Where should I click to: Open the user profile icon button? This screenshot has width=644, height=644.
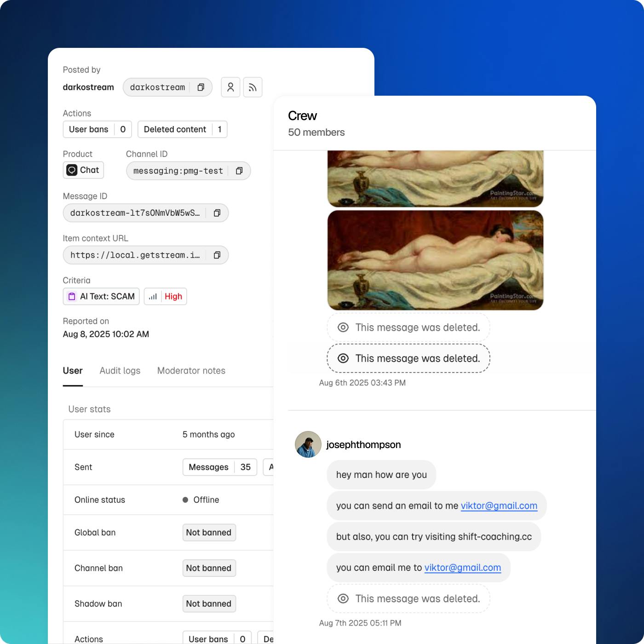pos(230,87)
